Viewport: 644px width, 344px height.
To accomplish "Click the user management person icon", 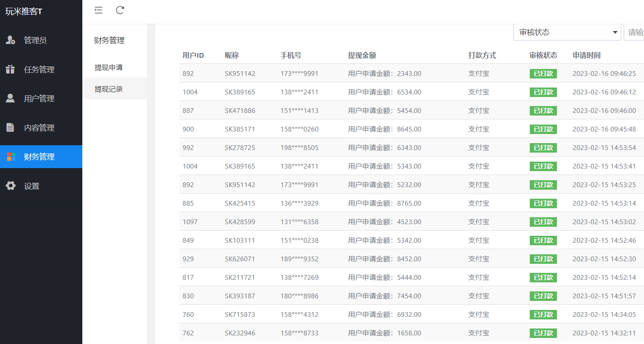I will tap(10, 98).
